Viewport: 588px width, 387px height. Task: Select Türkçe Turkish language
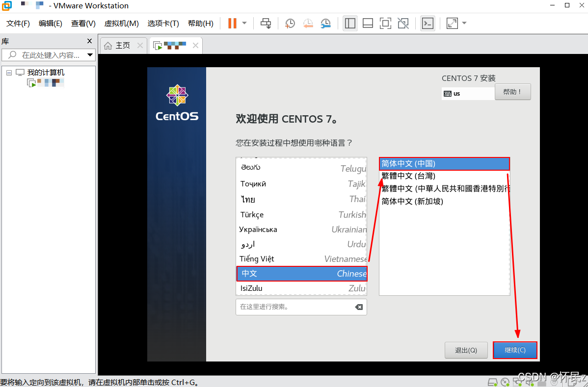coord(301,214)
